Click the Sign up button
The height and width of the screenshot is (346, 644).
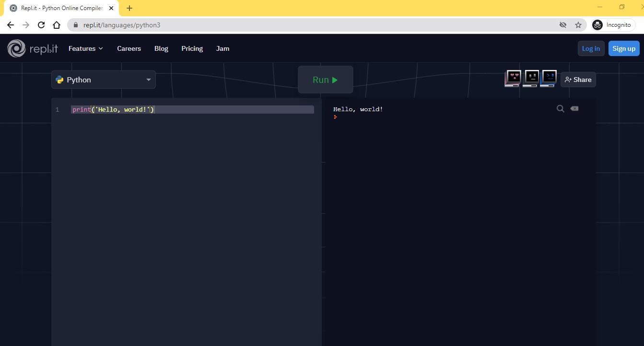[623, 48]
